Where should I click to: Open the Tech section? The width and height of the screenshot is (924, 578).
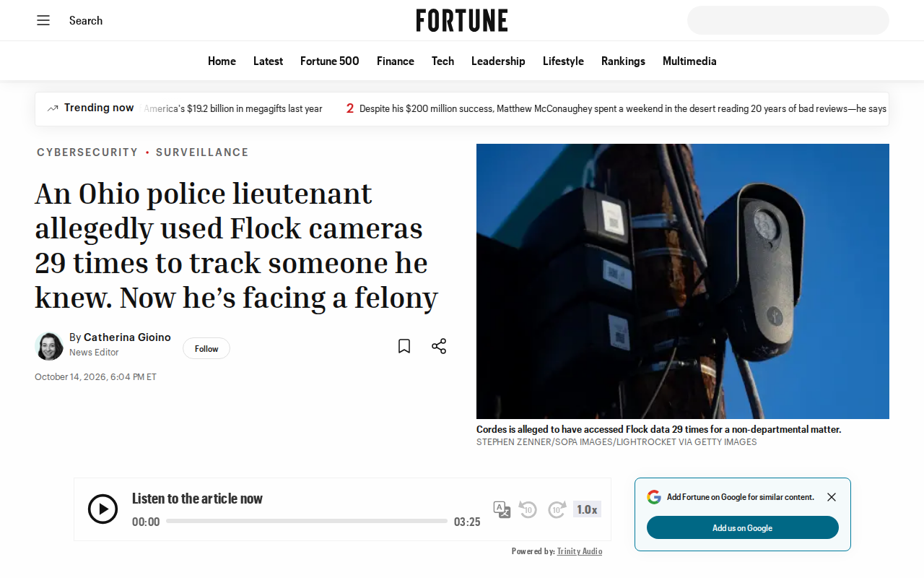443,61
